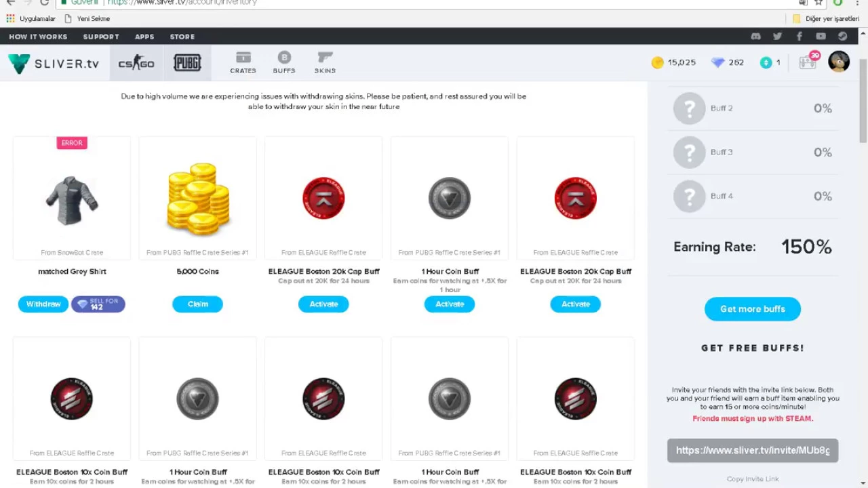Open the user profile avatar
The image size is (868, 488).
[x=839, y=62]
